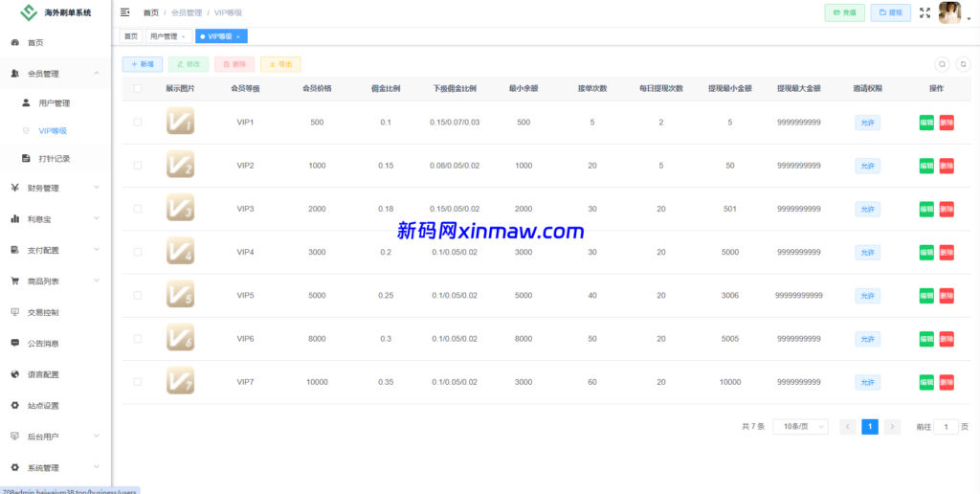Click the refresh icon above the table
Image resolution: width=980 pixels, height=494 pixels.
965,64
